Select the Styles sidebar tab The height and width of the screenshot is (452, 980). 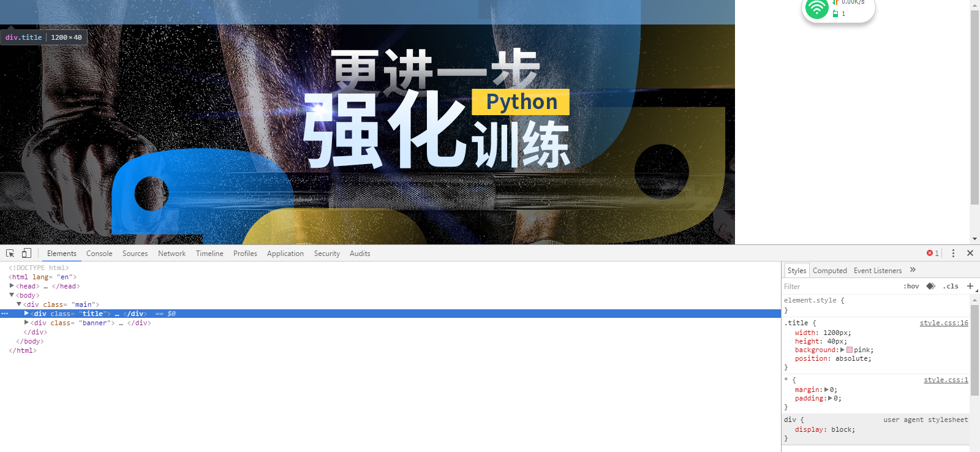click(x=797, y=270)
